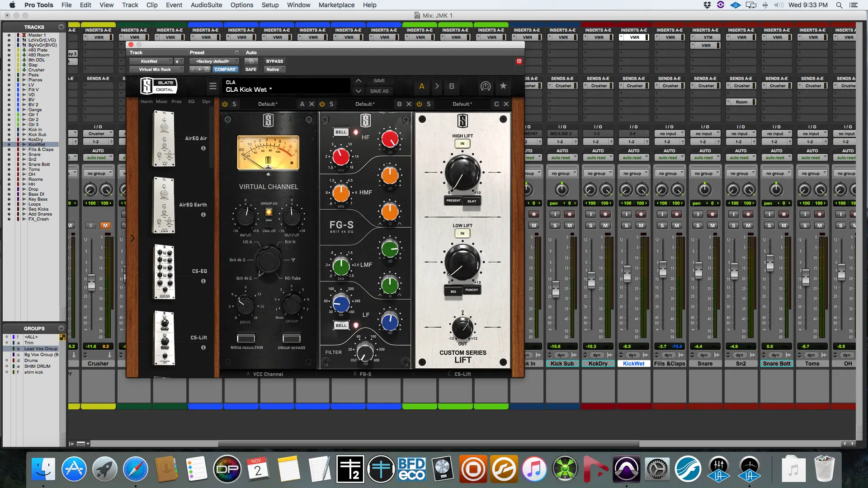Show info for CS-Lift module

coord(203,347)
